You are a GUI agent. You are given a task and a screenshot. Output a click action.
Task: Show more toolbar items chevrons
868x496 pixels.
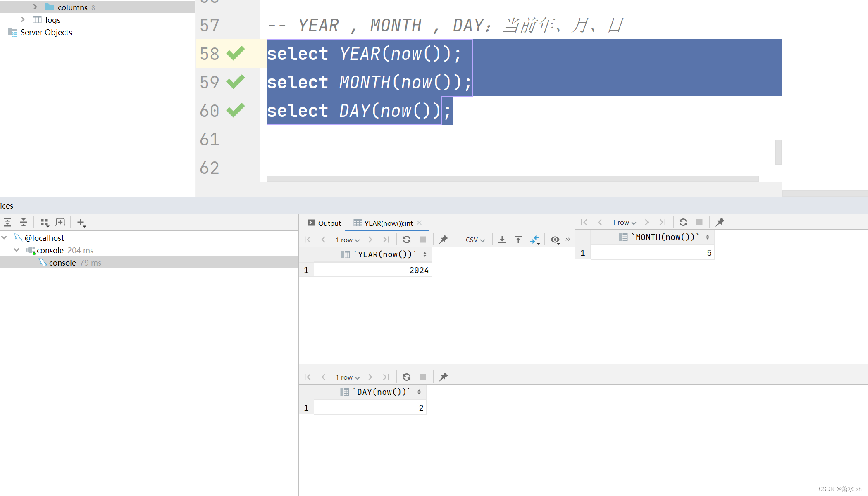[x=568, y=239]
